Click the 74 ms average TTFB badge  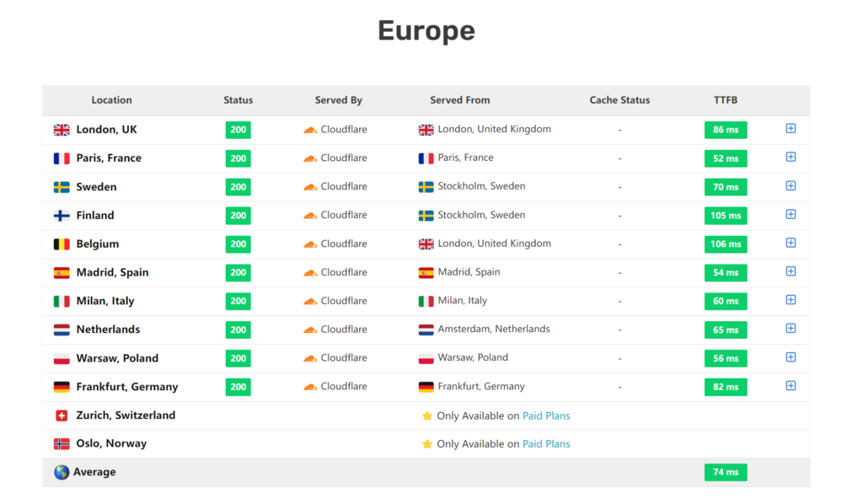725,473
